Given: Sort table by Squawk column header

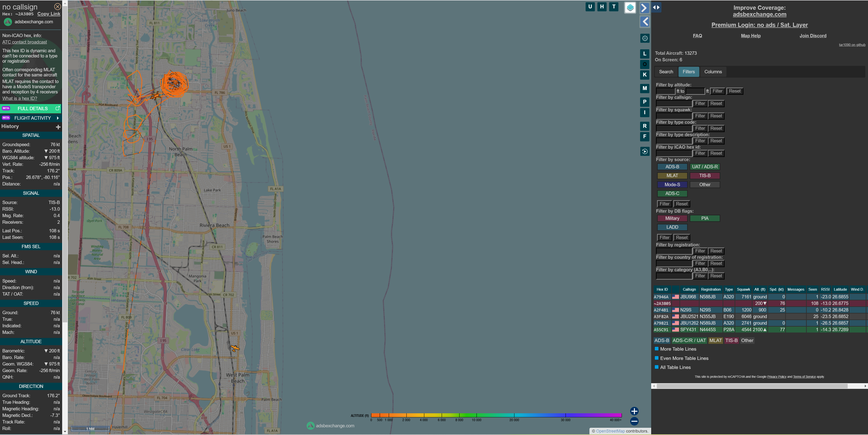Looking at the screenshot, I should (743, 289).
